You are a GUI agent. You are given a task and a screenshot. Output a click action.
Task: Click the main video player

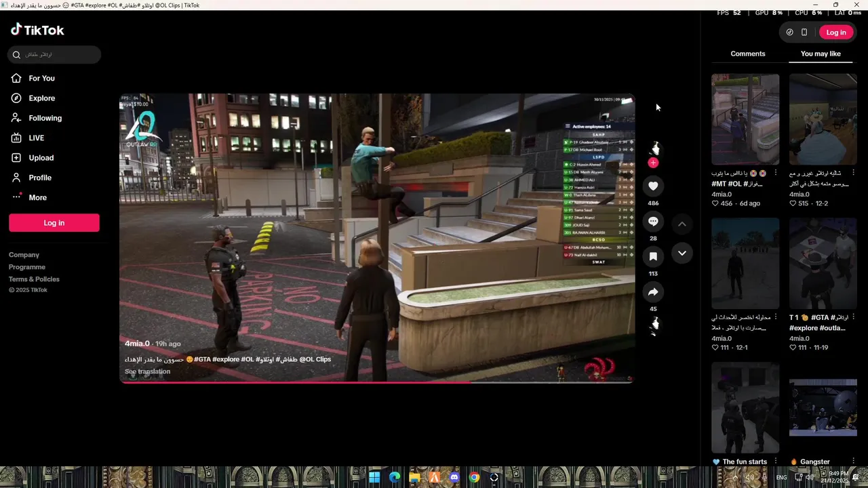coord(377,237)
